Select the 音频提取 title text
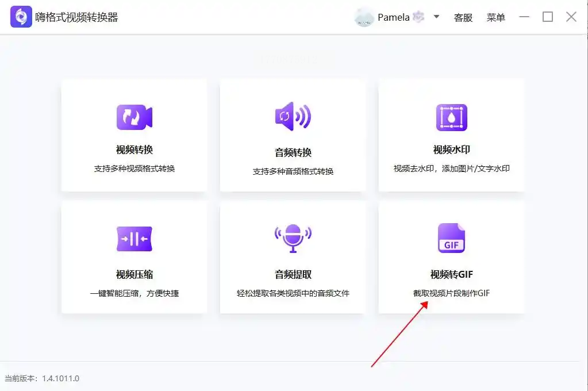 coord(293,275)
